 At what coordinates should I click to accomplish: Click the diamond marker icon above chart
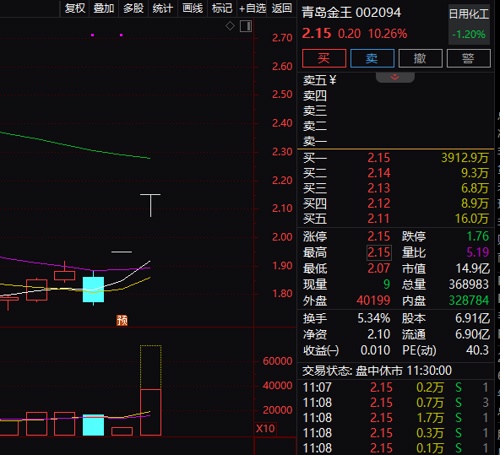(x=230, y=26)
